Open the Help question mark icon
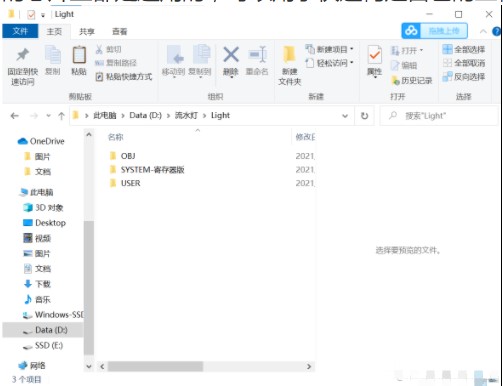503x386 pixels. click(x=497, y=32)
